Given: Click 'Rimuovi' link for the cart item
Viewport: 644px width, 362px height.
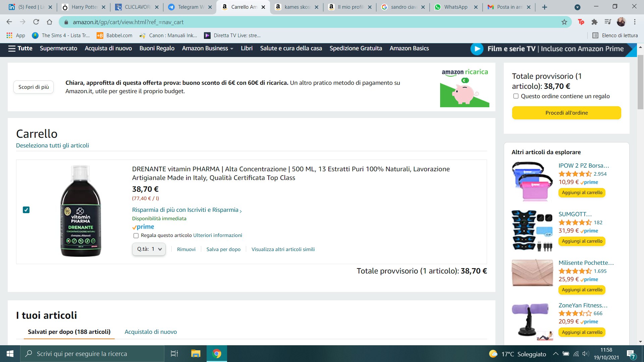Looking at the screenshot, I should (186, 249).
